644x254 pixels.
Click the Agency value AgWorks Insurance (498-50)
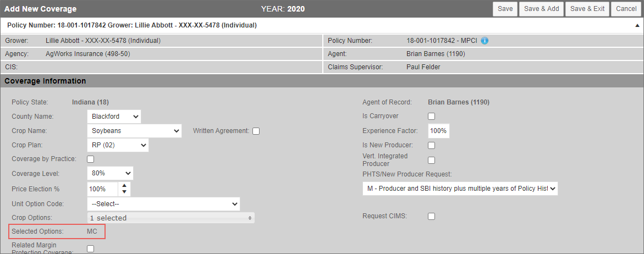coord(88,54)
